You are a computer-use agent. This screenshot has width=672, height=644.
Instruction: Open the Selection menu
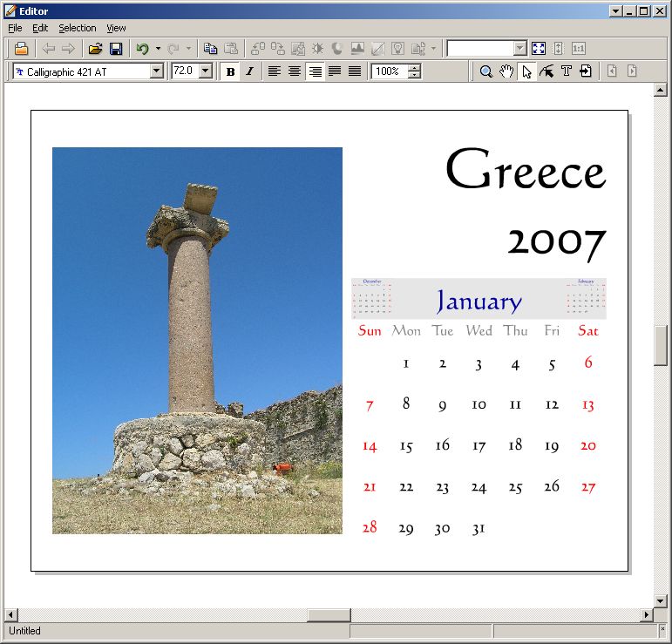point(77,28)
